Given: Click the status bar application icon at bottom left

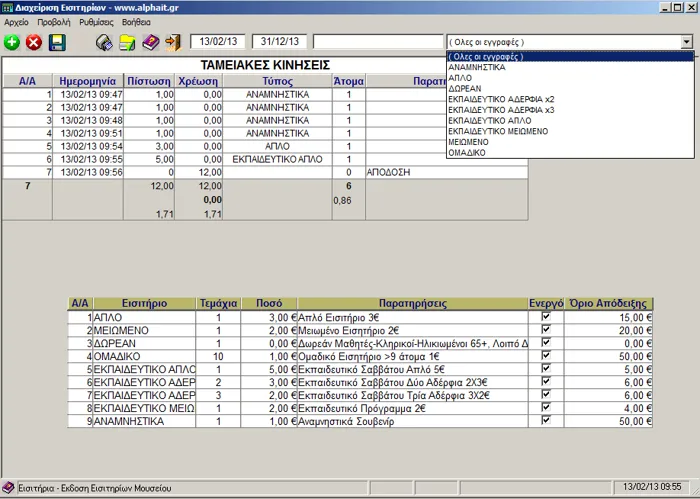Looking at the screenshot, I should (x=9, y=487).
